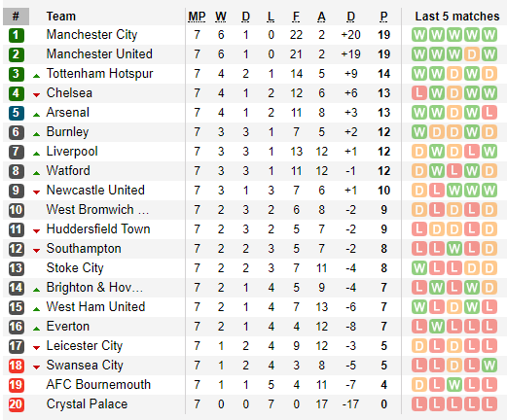Image resolution: width=507 pixels, height=420 pixels.
Task: Click Manchester City's green rank 1 badge
Action: point(17,35)
